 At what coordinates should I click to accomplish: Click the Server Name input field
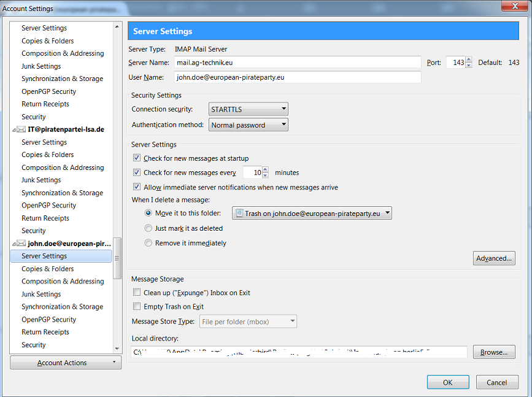(x=298, y=63)
